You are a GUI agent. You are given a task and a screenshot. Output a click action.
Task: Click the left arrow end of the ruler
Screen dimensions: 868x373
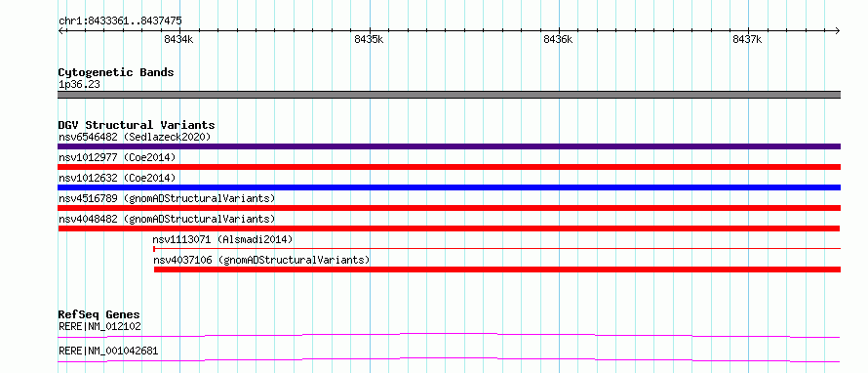click(x=60, y=30)
